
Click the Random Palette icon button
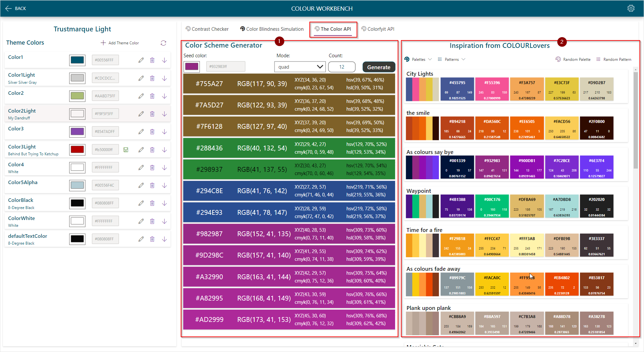click(x=558, y=60)
